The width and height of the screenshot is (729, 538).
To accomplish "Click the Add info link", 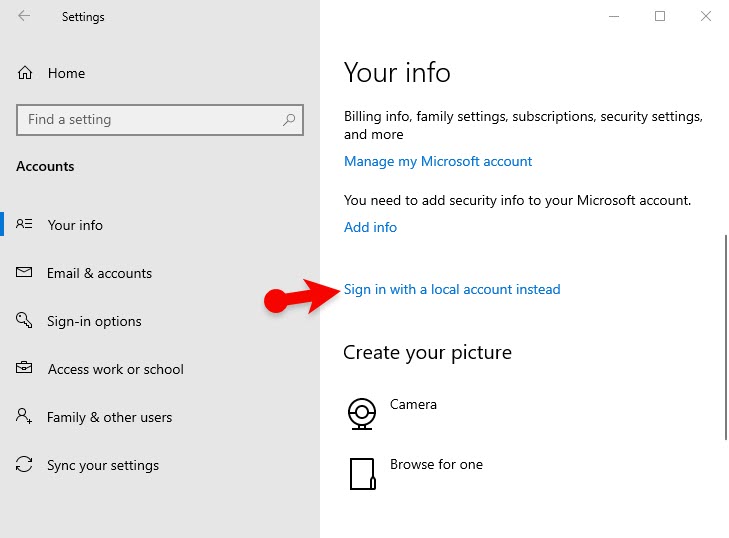I will (x=370, y=227).
